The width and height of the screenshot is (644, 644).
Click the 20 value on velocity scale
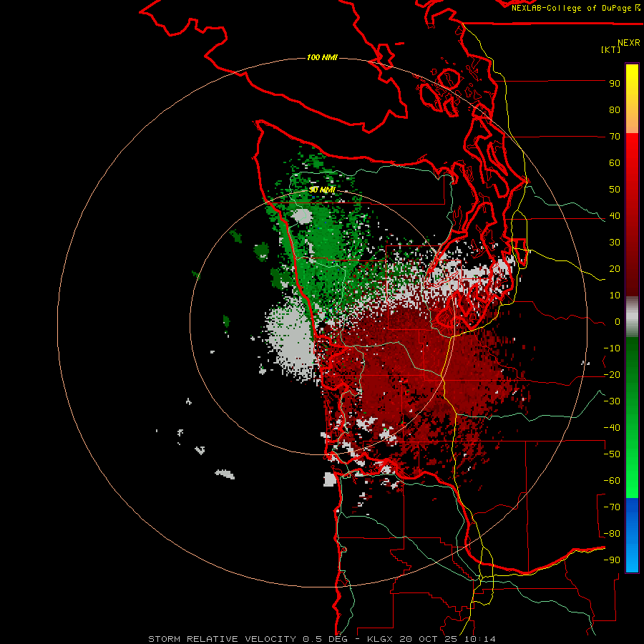[x=615, y=269]
